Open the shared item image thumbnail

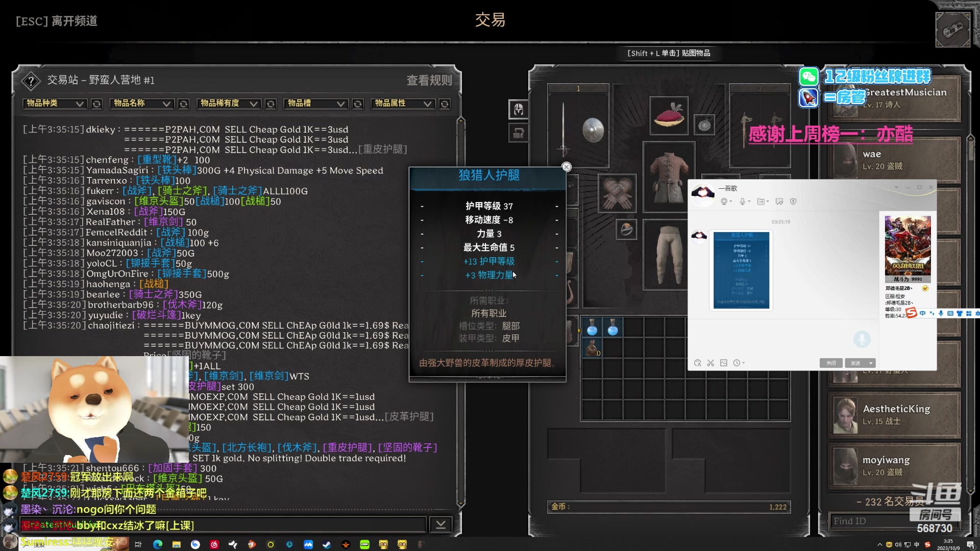tap(741, 270)
